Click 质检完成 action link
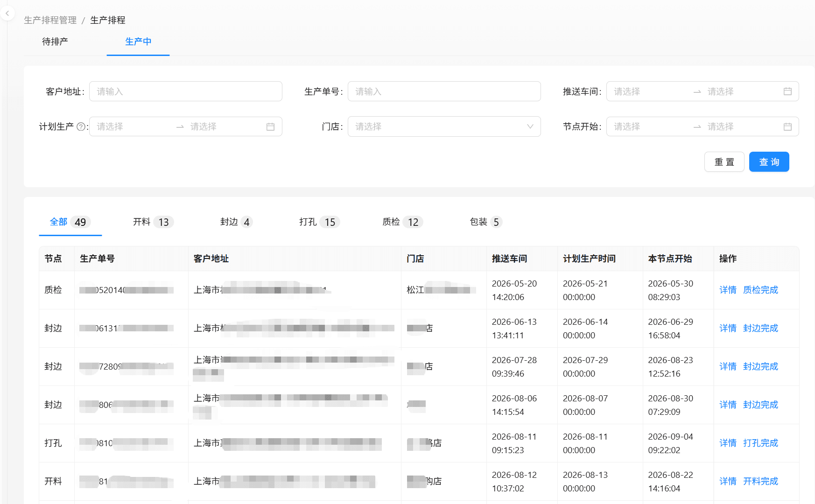 [x=760, y=290]
